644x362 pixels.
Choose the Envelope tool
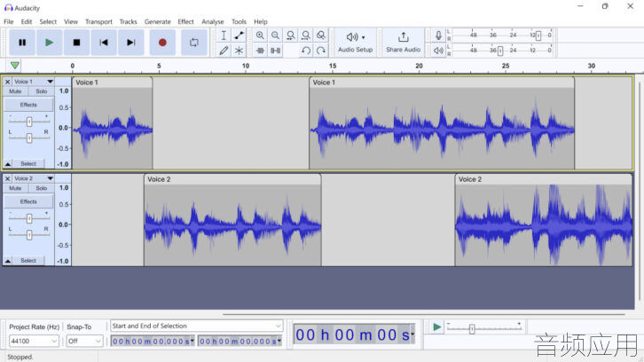(239, 35)
